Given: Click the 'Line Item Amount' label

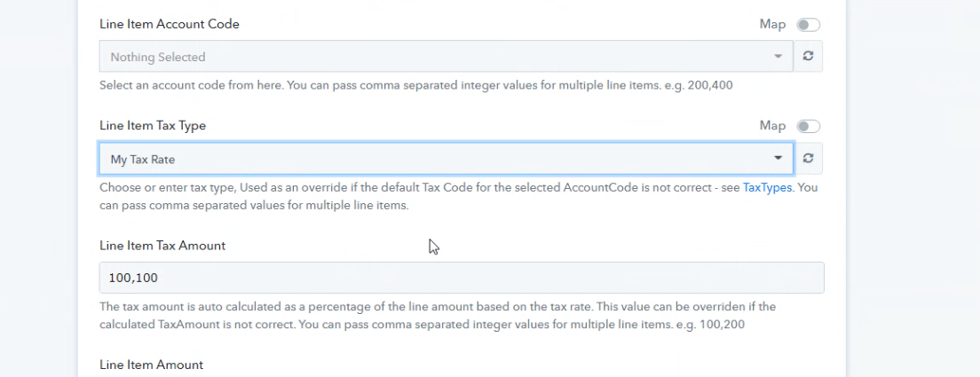Looking at the screenshot, I should (x=151, y=365).
